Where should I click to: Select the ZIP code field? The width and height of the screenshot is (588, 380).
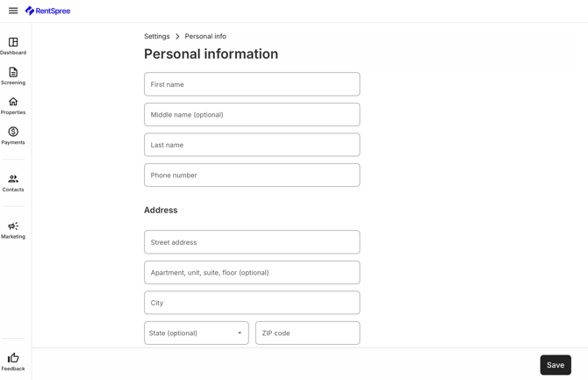308,333
